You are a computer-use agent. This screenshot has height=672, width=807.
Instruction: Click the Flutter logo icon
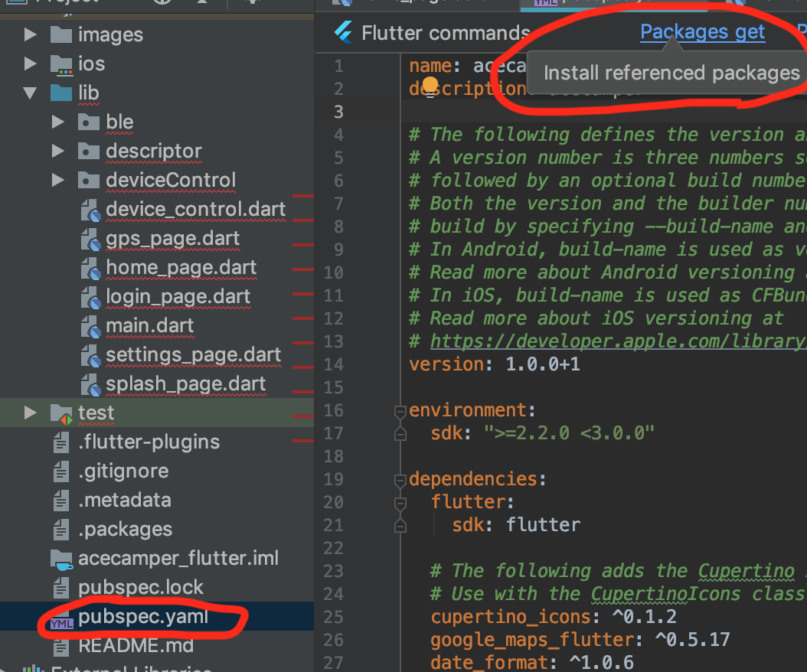343,32
